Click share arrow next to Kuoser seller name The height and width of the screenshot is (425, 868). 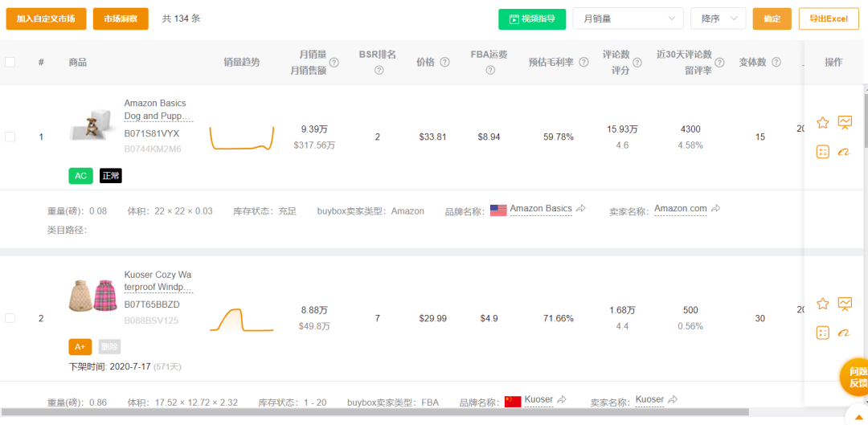[x=674, y=399]
